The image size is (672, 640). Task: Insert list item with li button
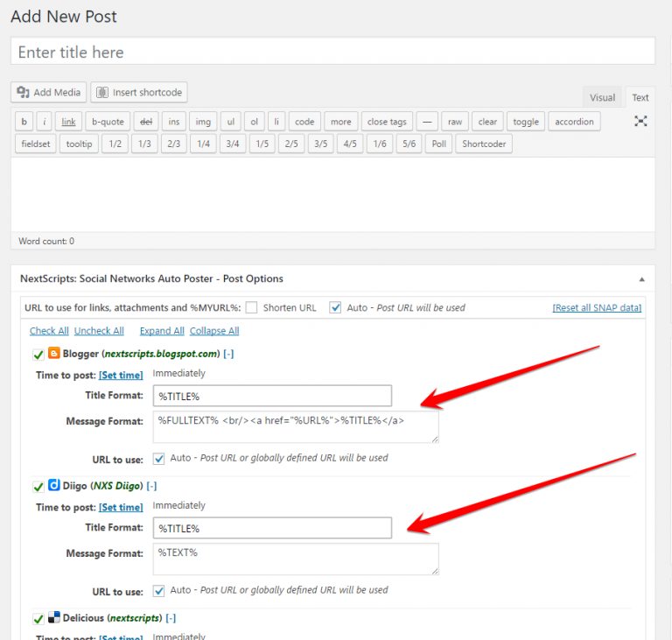coord(276,122)
